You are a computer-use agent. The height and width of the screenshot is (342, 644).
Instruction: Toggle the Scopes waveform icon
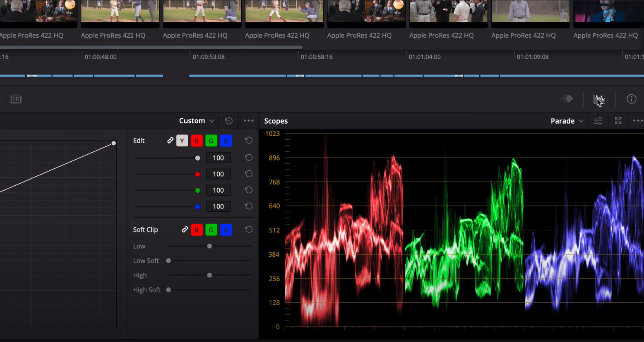pyautogui.click(x=598, y=99)
